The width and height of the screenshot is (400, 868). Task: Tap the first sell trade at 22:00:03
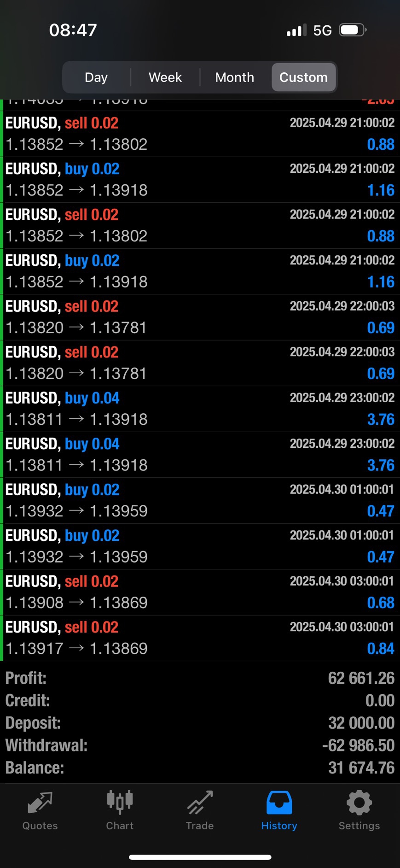[200, 317]
